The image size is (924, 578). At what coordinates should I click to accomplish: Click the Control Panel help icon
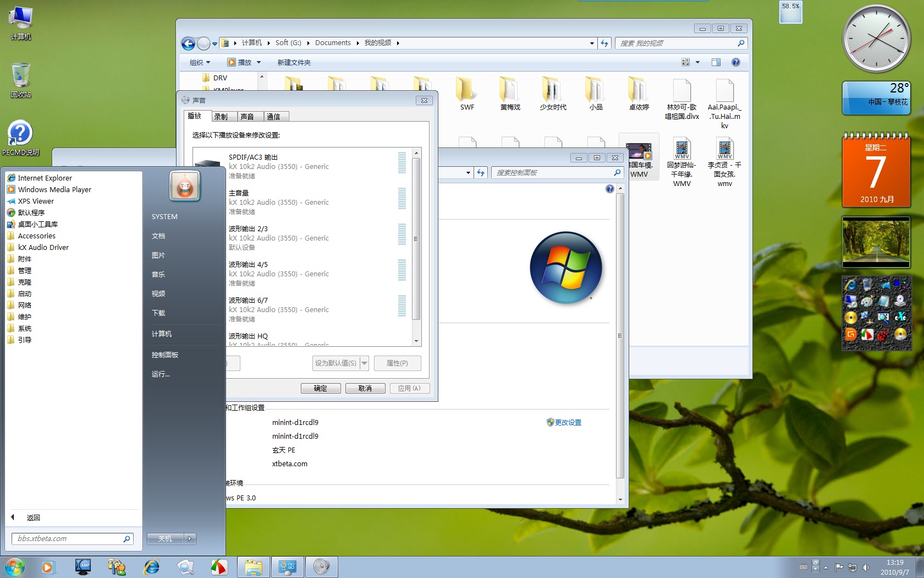tap(609, 189)
